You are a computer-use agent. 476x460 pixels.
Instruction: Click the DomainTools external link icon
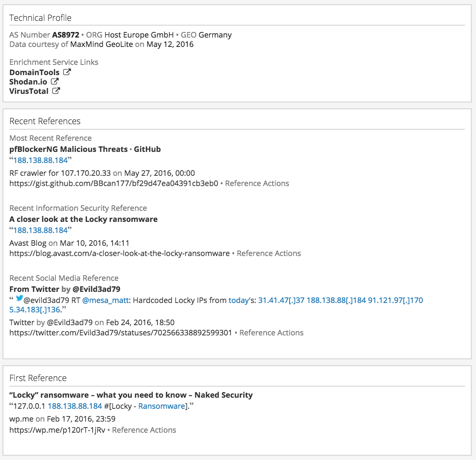coord(67,72)
